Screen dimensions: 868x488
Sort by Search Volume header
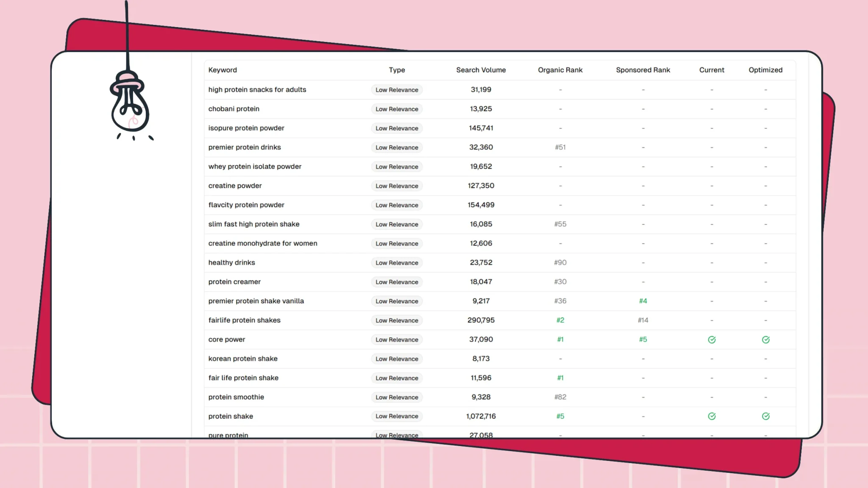pos(481,70)
